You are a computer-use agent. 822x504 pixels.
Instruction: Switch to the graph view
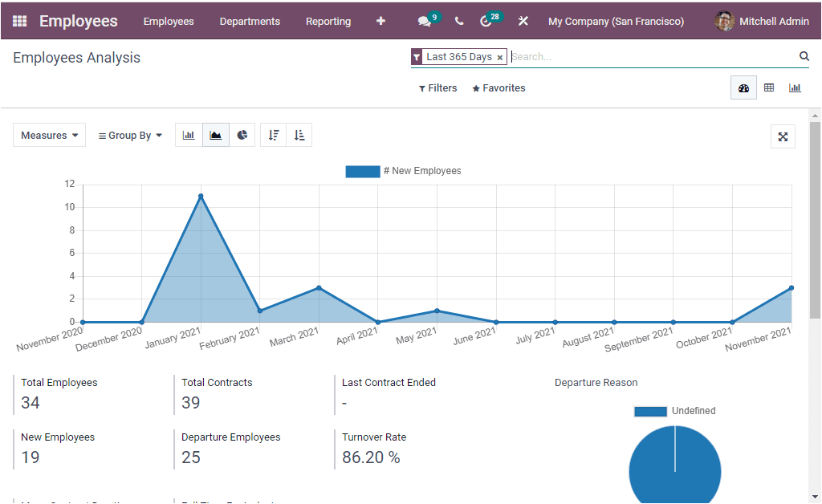click(x=795, y=87)
